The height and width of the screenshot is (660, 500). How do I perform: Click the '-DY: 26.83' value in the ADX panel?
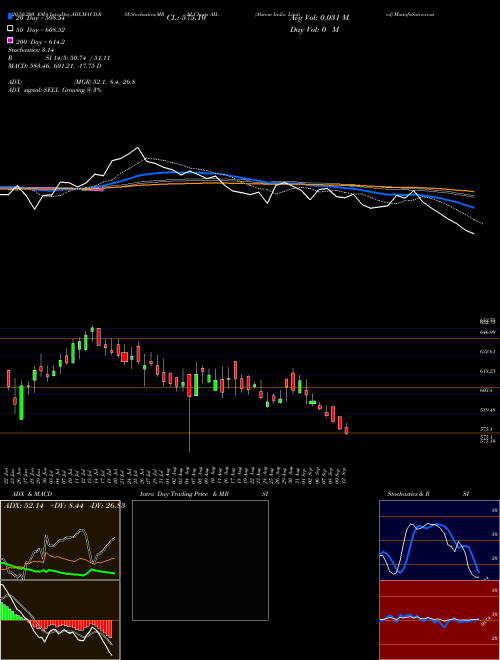click(106, 505)
